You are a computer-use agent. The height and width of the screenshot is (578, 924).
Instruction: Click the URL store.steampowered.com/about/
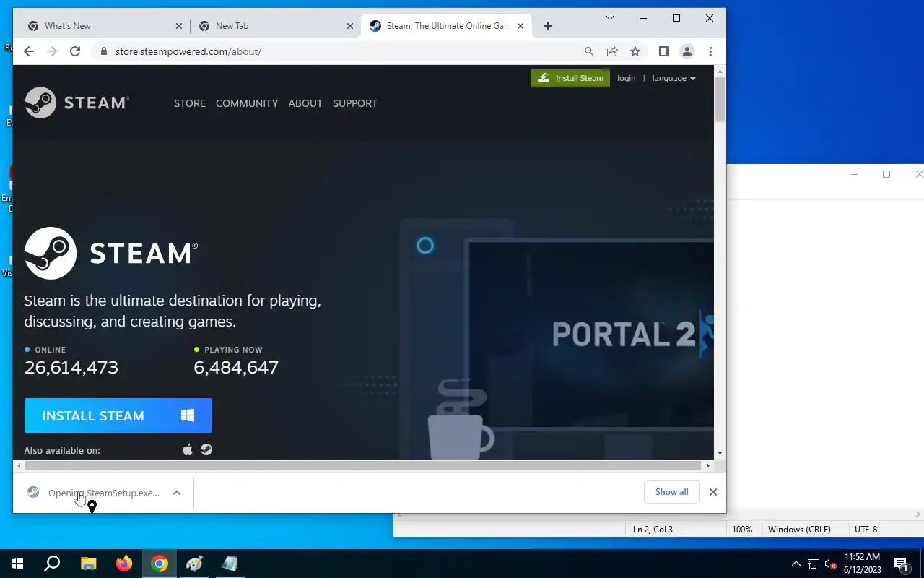click(188, 51)
